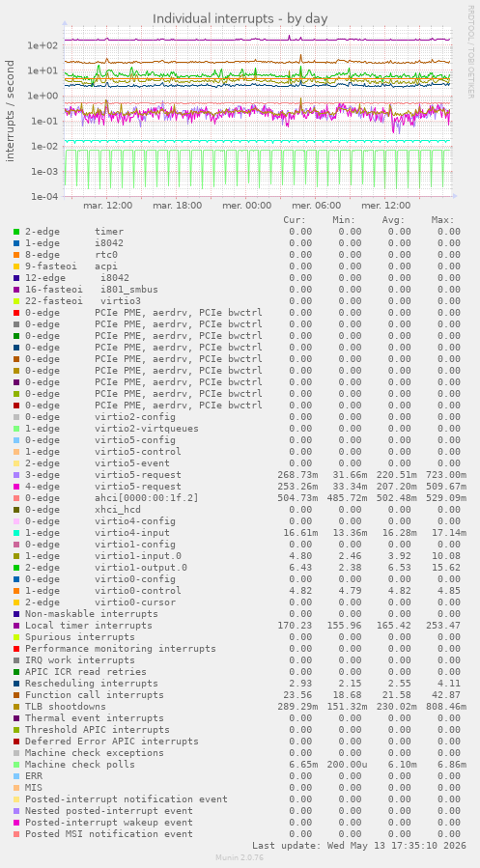Click the olive TLB shootdowns swatch
The width and height of the screenshot is (480, 868).
coord(16,707)
